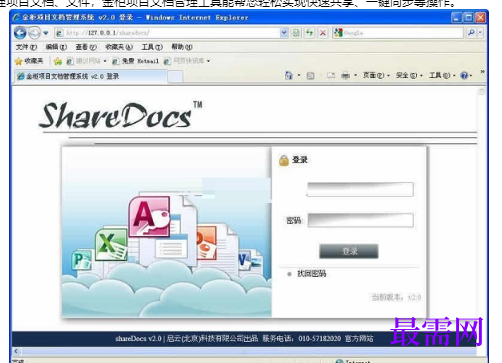
Task: Open the 安全 command bar menu
Action: tap(409, 76)
